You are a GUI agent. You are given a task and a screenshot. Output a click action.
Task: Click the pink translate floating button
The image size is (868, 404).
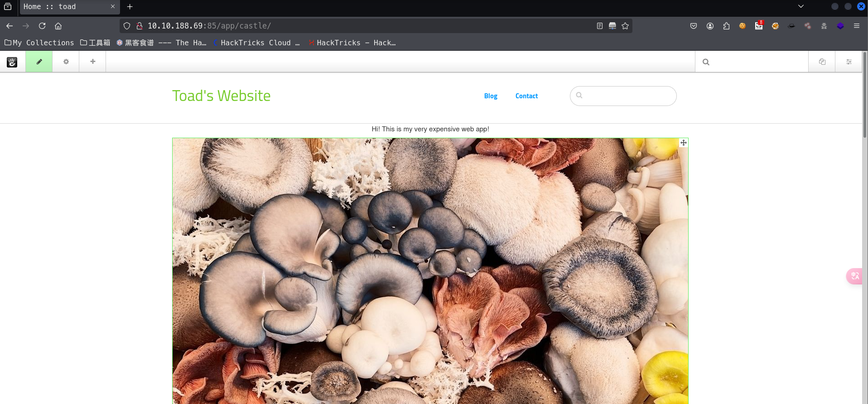click(x=854, y=276)
